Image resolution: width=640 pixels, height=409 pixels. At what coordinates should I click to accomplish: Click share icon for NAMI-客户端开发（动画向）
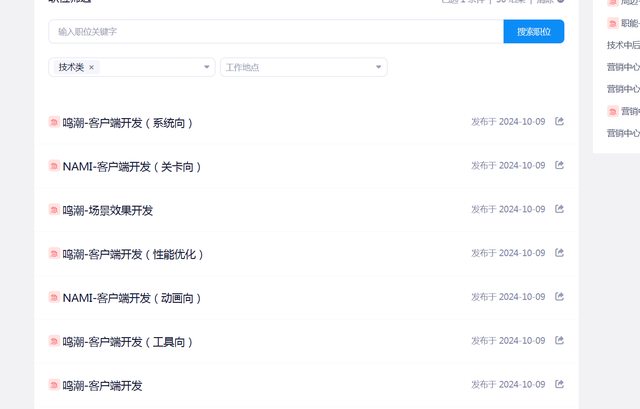coord(559,298)
